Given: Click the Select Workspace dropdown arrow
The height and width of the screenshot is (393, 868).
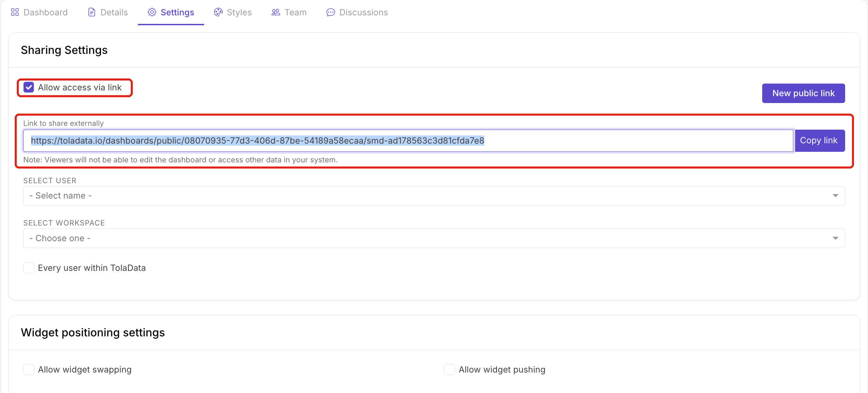Looking at the screenshot, I should coord(836,238).
